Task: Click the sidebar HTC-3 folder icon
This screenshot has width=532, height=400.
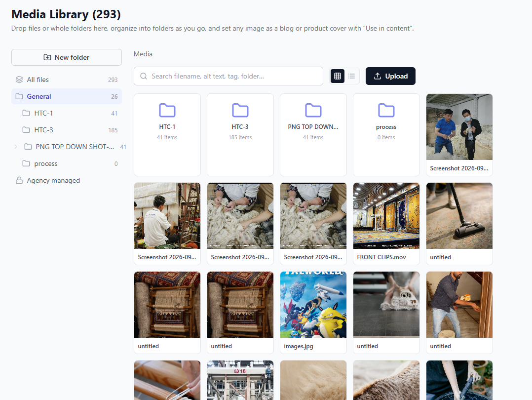Action: coord(26,130)
